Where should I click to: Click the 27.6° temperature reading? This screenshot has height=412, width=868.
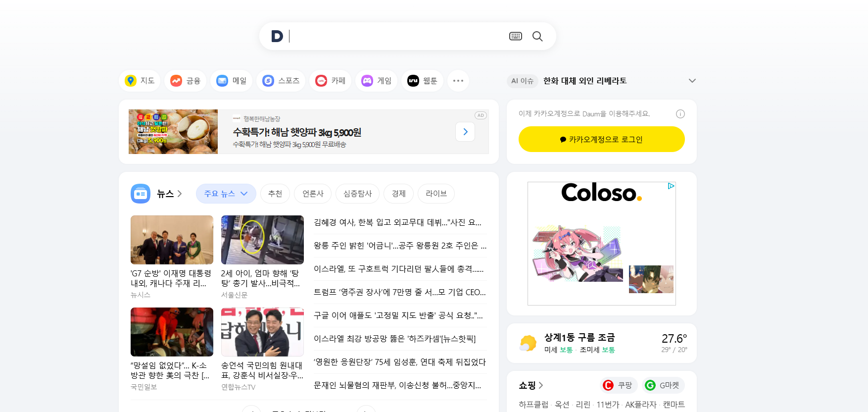point(674,338)
